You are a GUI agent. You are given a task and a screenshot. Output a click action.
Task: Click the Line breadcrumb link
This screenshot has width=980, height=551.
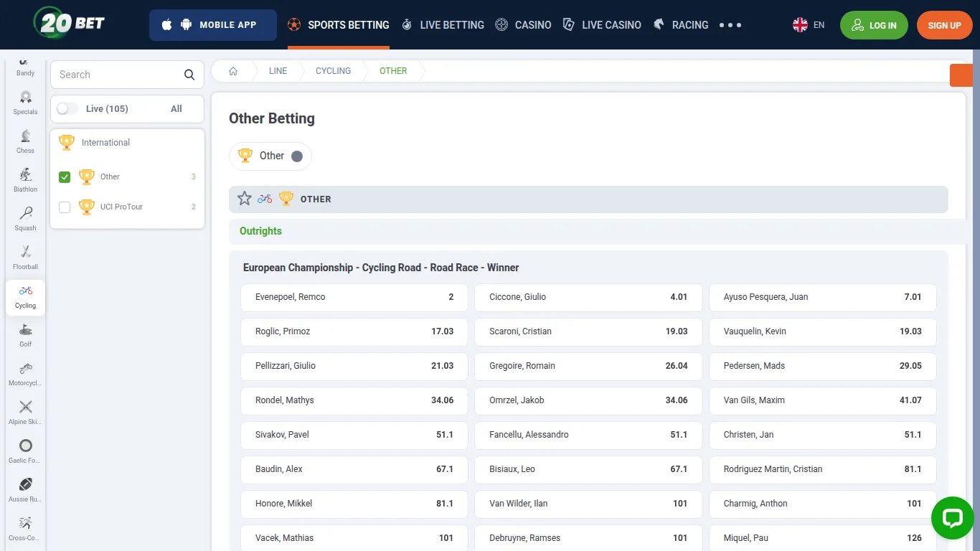[278, 71]
